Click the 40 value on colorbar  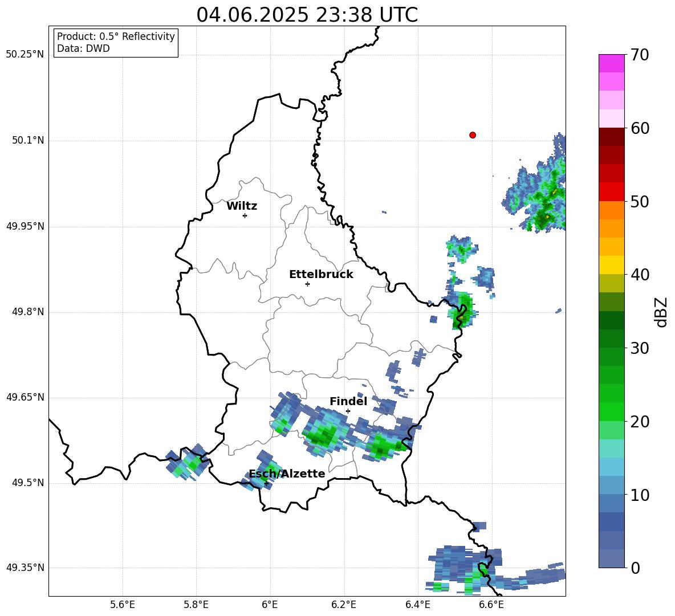coord(640,275)
